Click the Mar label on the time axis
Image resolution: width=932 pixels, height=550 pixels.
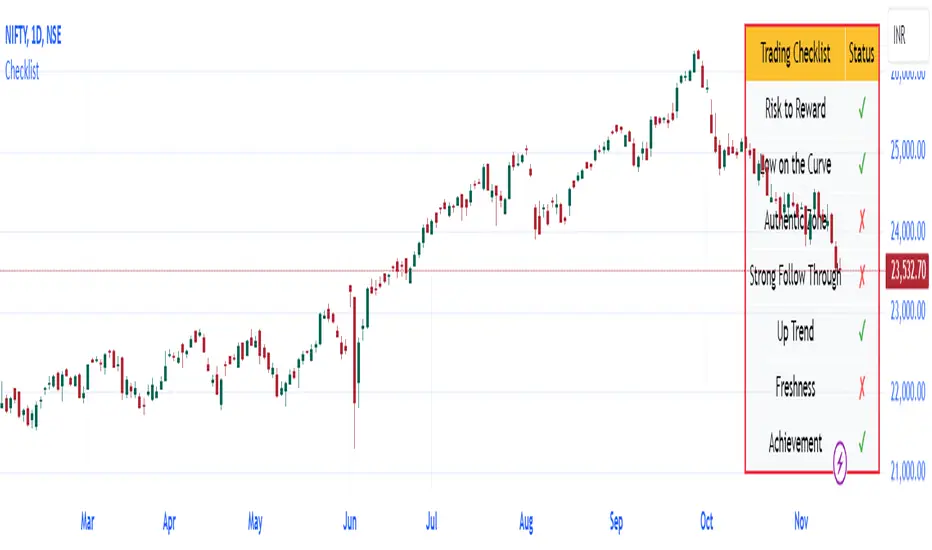(87, 521)
